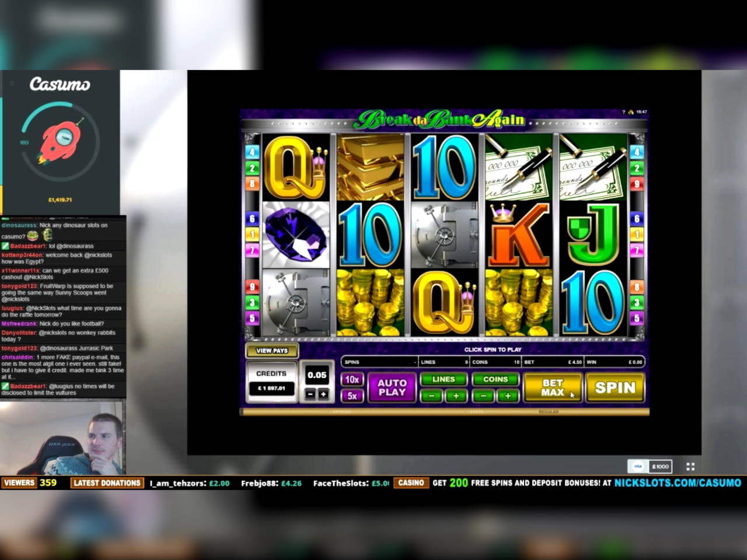The height and width of the screenshot is (560, 747).
Task: Start 10x auto spins
Action: tap(352, 379)
